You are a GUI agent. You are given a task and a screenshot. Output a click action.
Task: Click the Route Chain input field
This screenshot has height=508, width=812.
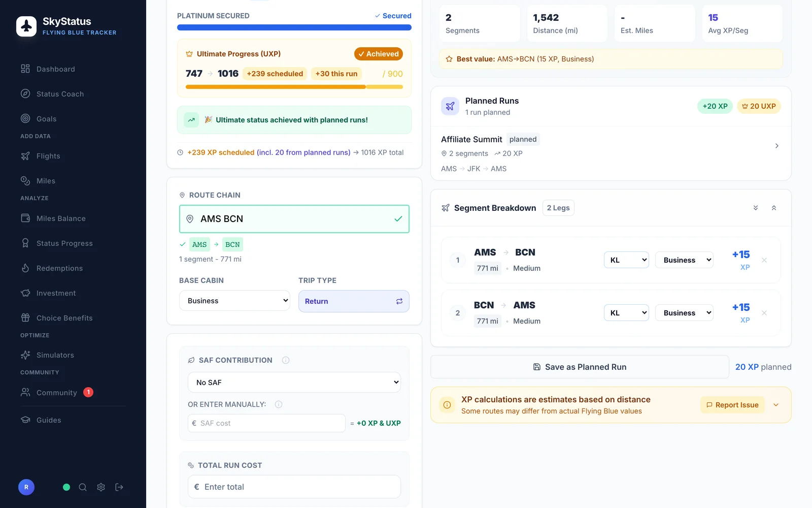(294, 219)
